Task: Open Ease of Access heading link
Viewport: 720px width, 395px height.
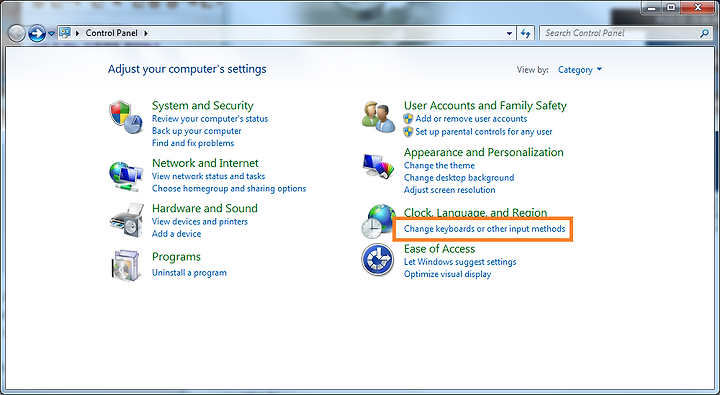Action: tap(439, 249)
